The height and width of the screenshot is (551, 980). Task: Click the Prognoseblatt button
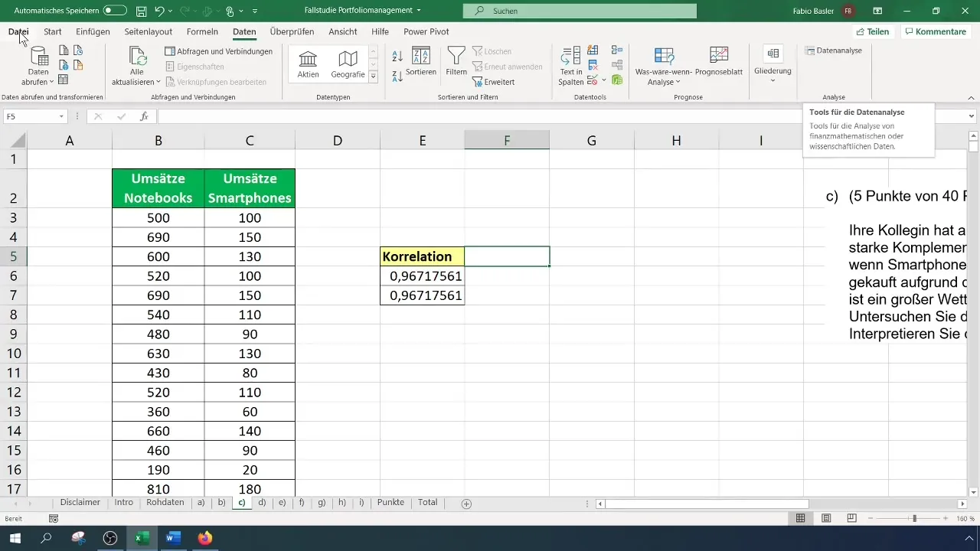718,62
